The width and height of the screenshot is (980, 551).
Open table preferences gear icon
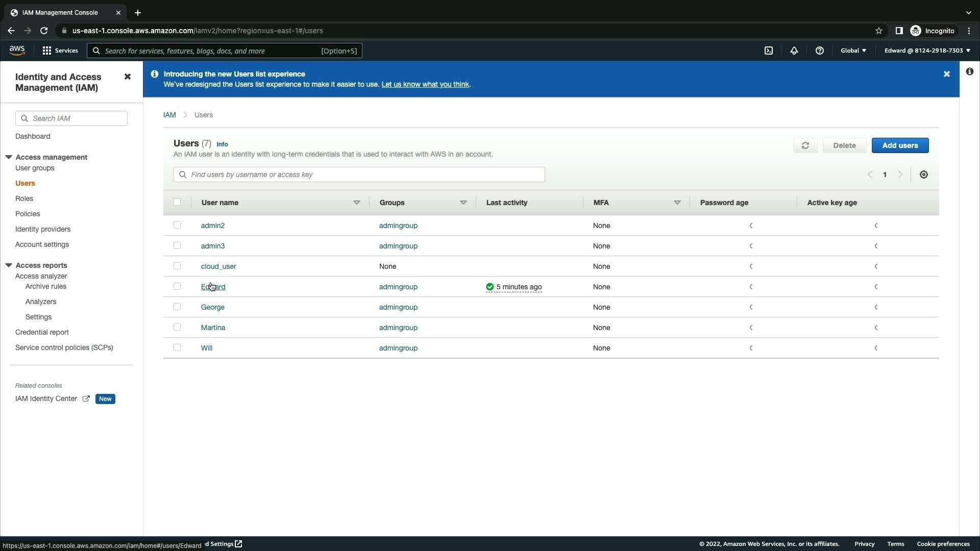pyautogui.click(x=924, y=174)
